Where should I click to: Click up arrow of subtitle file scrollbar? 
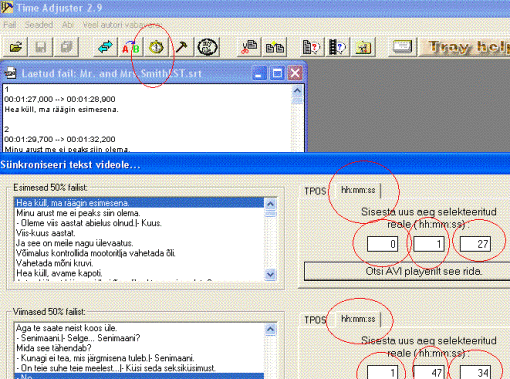point(297,90)
